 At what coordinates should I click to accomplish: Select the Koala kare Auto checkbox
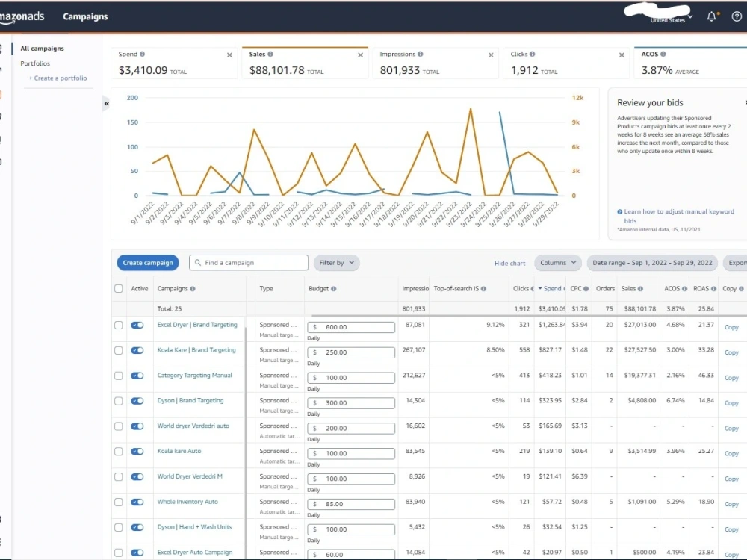tap(119, 452)
